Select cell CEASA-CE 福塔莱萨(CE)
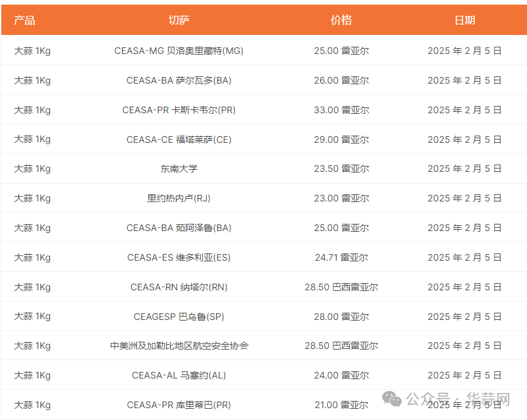 179,140
